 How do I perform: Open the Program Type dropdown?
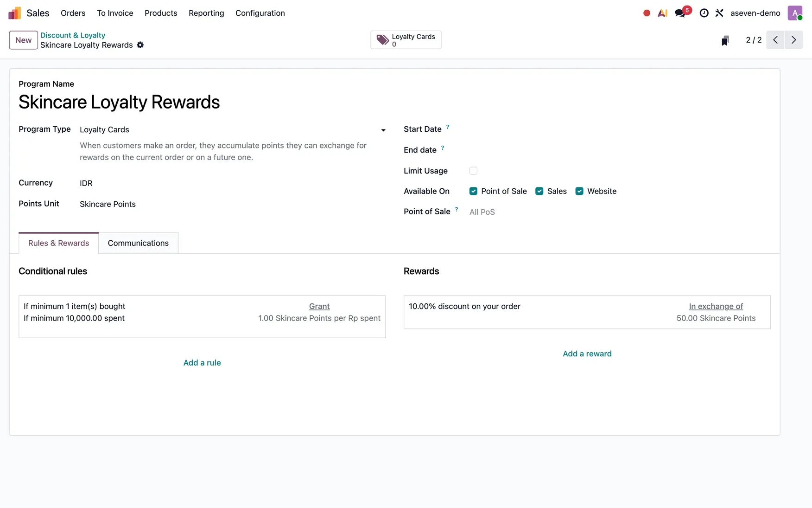(x=233, y=130)
